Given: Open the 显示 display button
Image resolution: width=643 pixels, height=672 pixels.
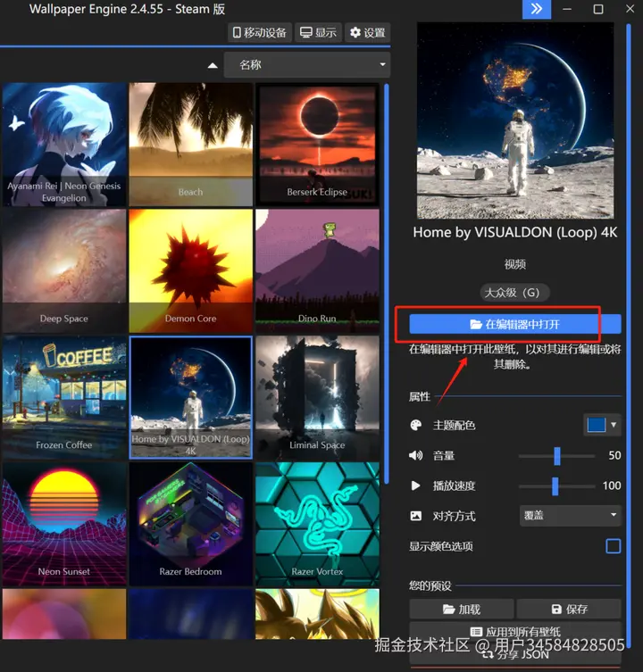Looking at the screenshot, I should [x=318, y=32].
